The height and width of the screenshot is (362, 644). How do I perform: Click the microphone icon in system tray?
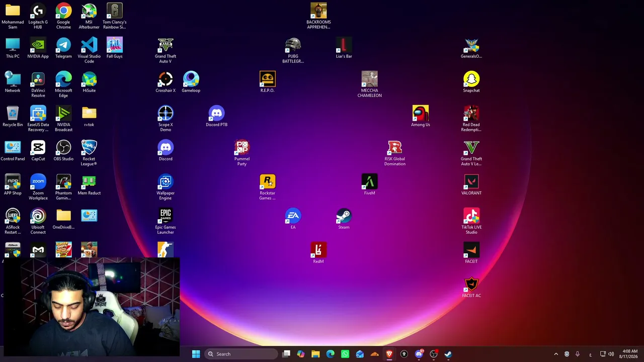pos(578,354)
